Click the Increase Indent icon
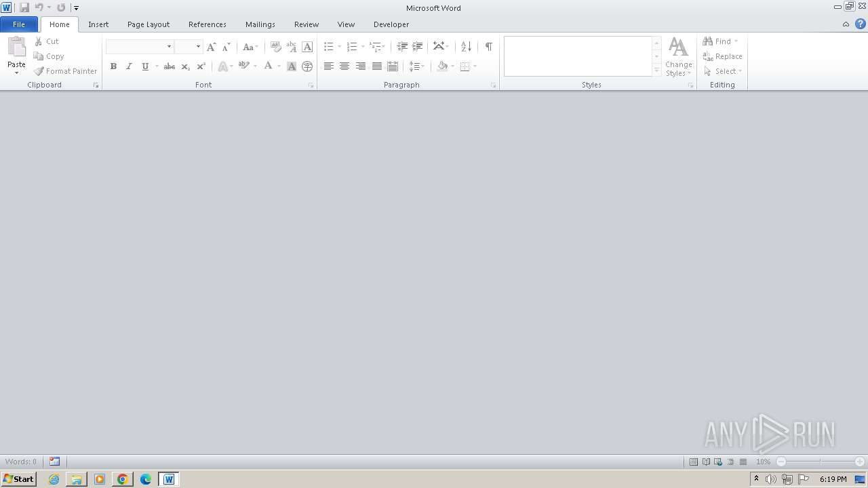Viewport: 868px width, 488px height. click(x=418, y=47)
